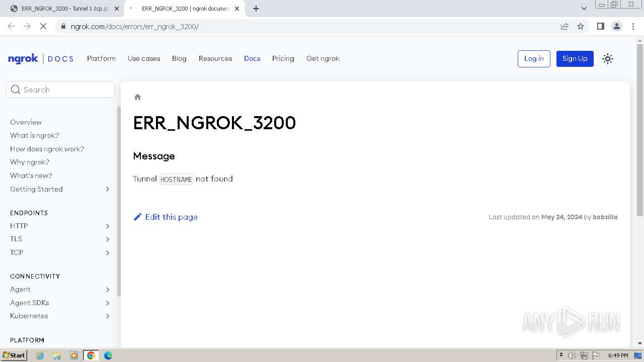Click the taskbar clock showing 6:49 PM
This screenshot has height=362, width=644.
pyautogui.click(x=618, y=355)
